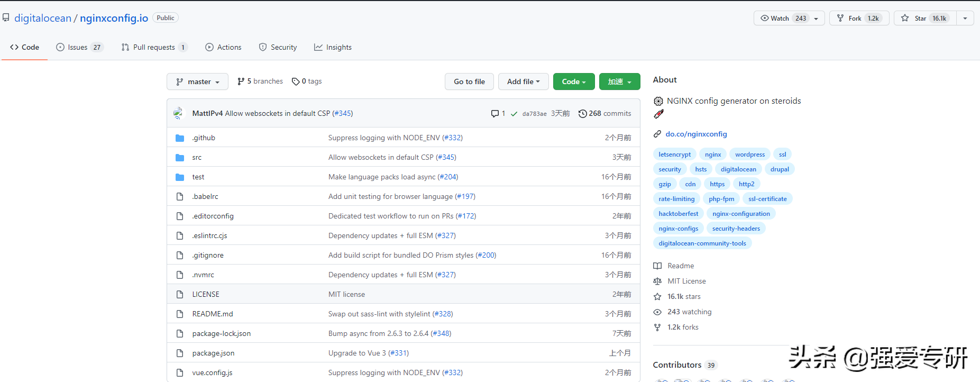Switch to the Code tab
980x382 pixels.
click(24, 47)
